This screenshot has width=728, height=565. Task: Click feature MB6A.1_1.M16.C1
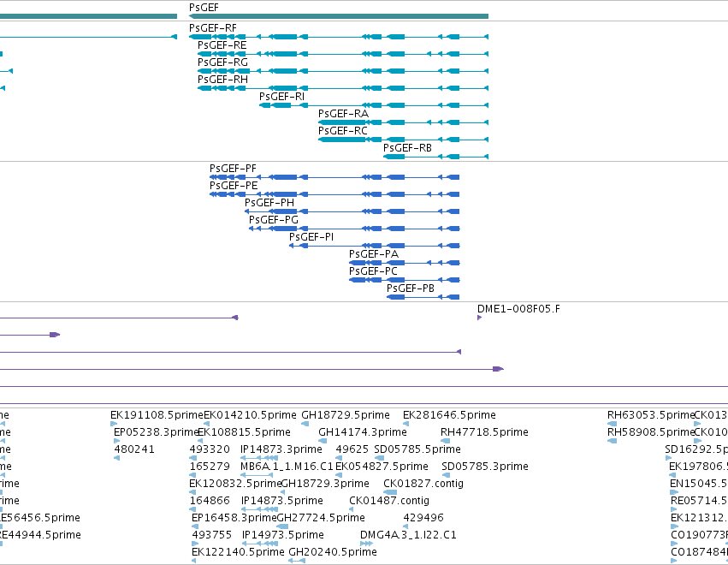tap(287, 466)
